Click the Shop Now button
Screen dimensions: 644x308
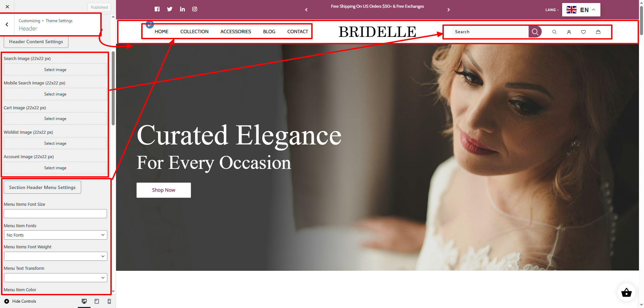pos(164,190)
